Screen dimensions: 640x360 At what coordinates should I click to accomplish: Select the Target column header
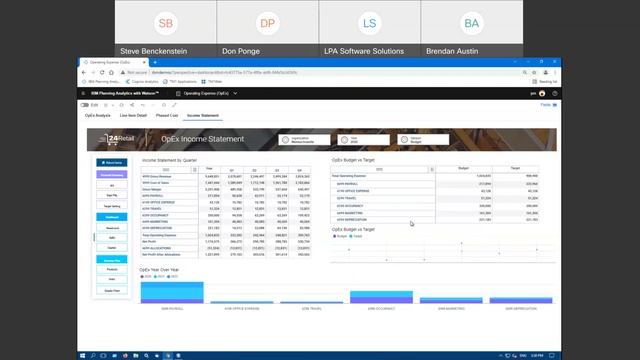[x=515, y=168]
